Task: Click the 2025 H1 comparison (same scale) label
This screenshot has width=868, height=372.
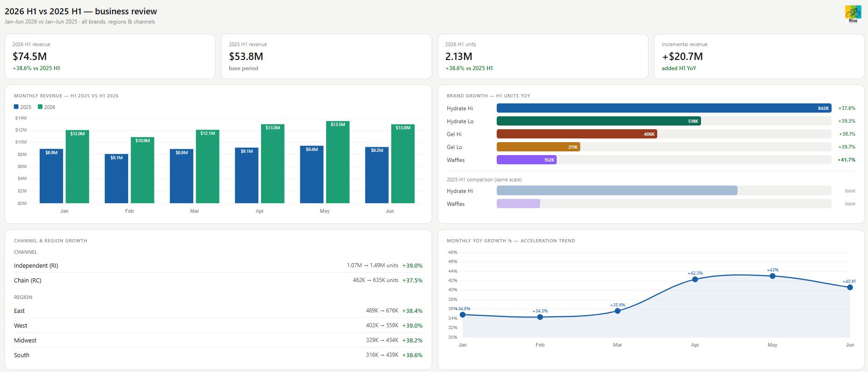Action: pyautogui.click(x=484, y=180)
